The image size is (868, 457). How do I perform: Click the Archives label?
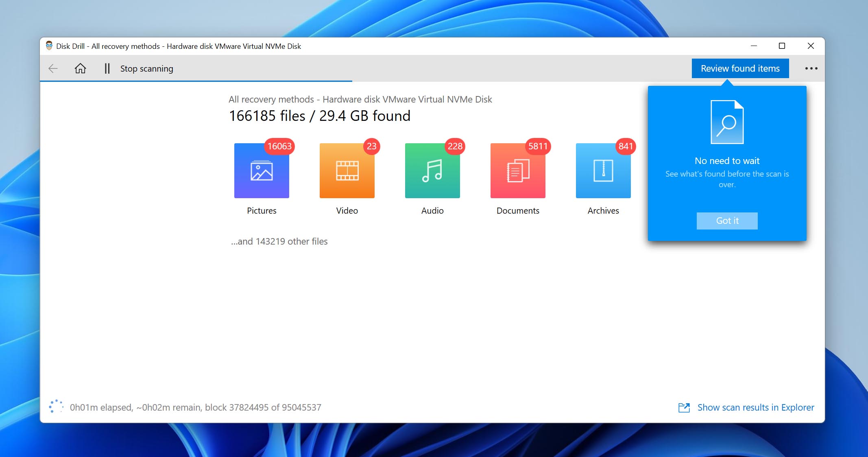pos(603,211)
